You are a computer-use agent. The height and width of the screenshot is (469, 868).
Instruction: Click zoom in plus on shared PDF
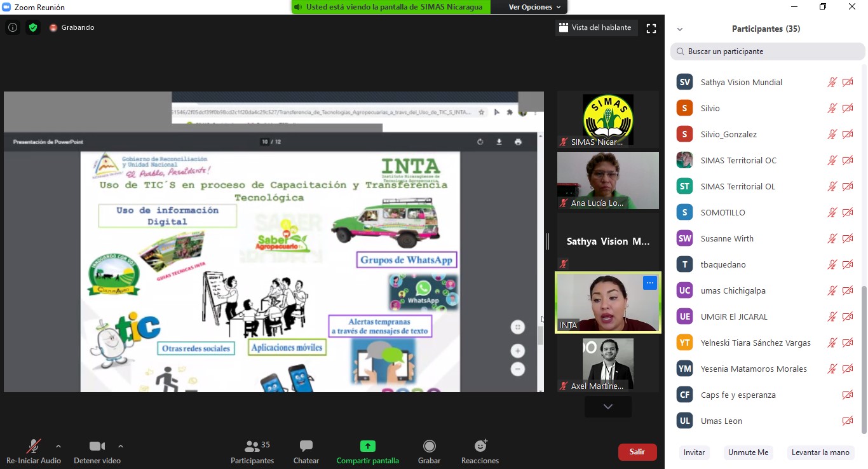(x=518, y=351)
